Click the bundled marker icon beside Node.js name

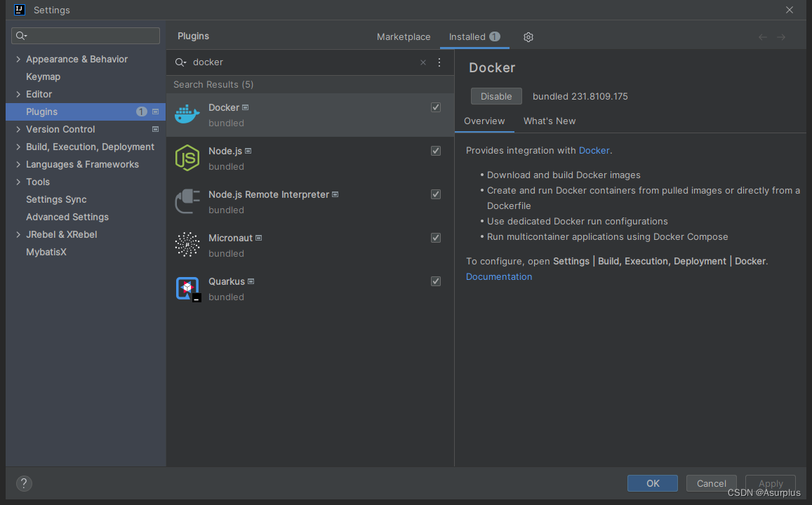click(x=248, y=151)
